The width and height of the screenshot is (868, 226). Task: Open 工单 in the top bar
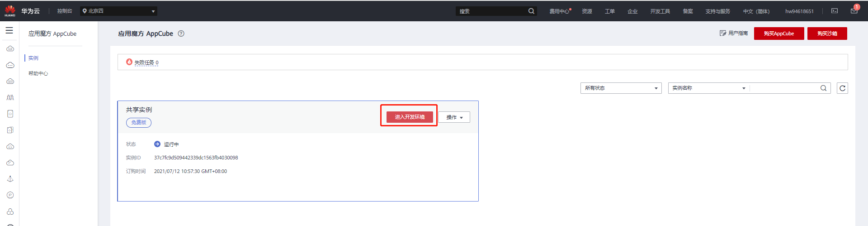(610, 11)
